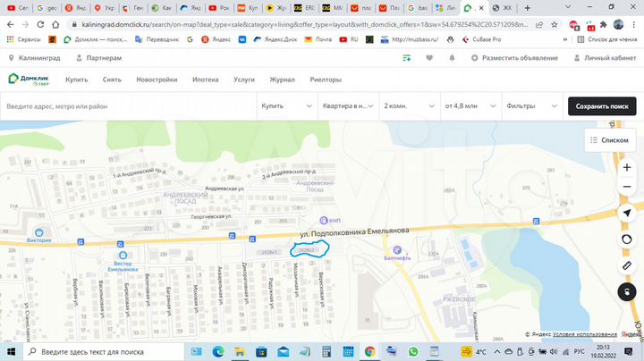Open the 4°C weather widget on taskbar

tap(473, 351)
